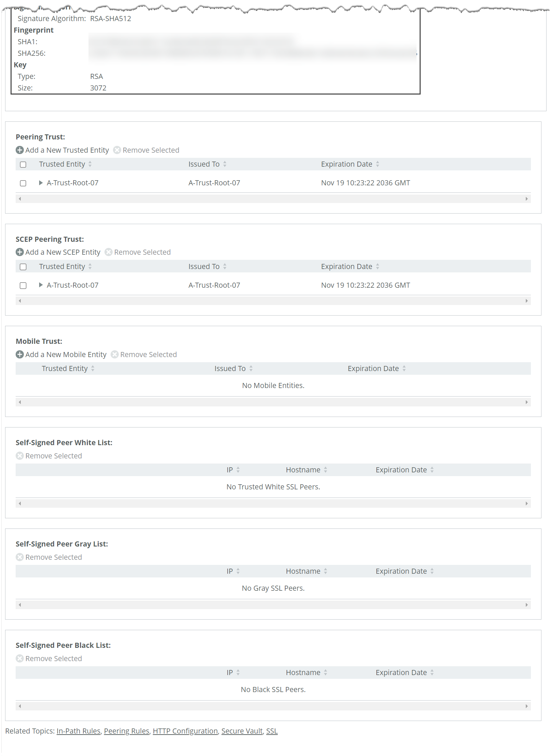Open the In-Path Rules related topic
Viewport: 552px width, 756px height.
[78, 731]
